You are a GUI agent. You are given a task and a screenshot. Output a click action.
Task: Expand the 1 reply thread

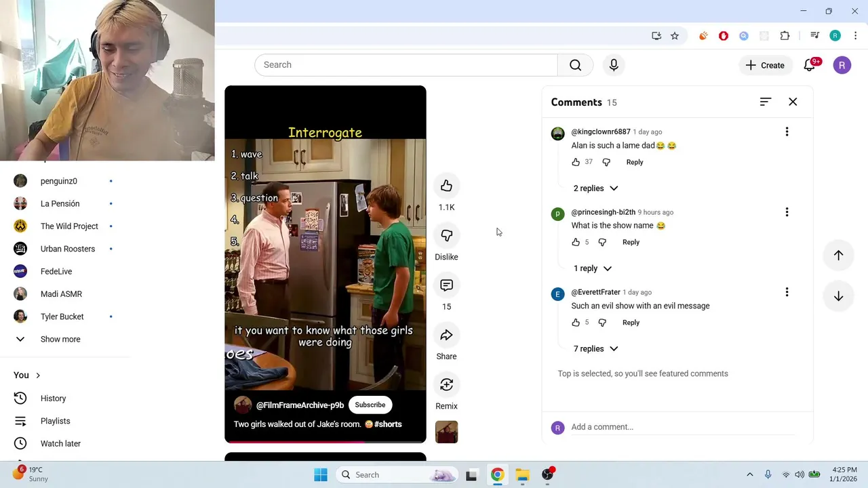(x=592, y=268)
